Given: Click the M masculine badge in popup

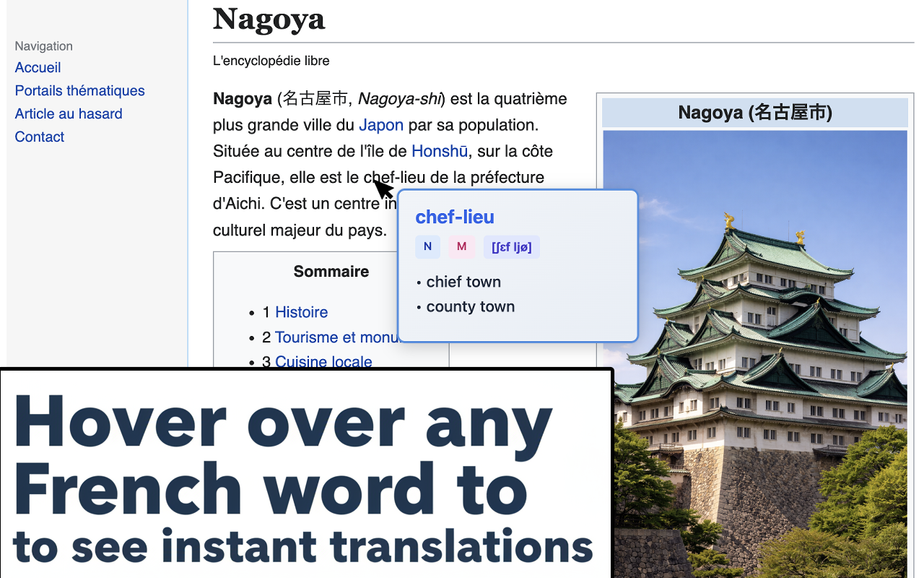Looking at the screenshot, I should coord(461,247).
